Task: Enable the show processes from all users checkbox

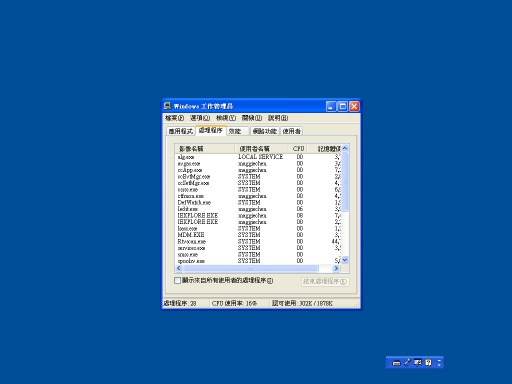Action: coord(178,280)
